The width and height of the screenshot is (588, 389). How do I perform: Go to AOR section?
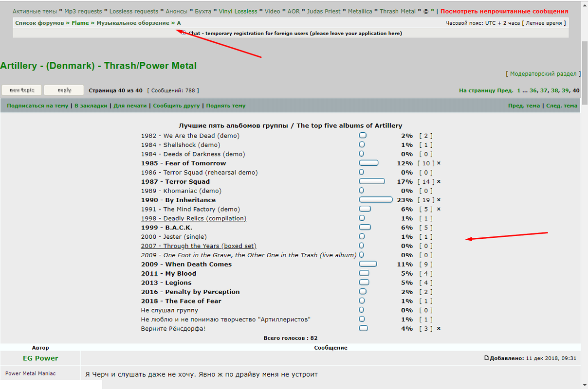click(x=294, y=11)
